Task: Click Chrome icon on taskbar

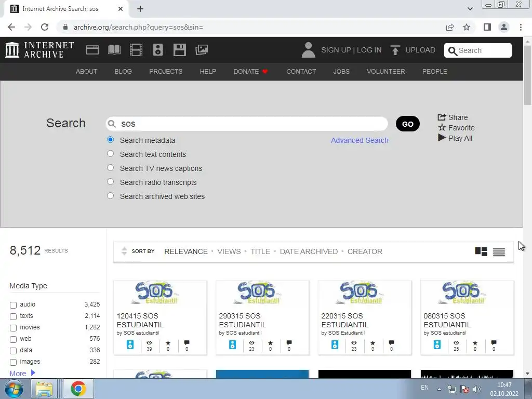Action: (x=78, y=389)
